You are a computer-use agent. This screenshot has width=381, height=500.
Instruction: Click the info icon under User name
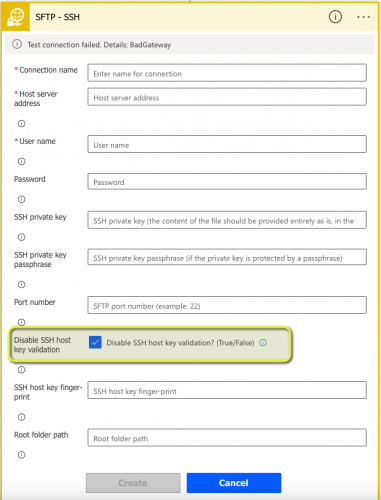point(21,161)
